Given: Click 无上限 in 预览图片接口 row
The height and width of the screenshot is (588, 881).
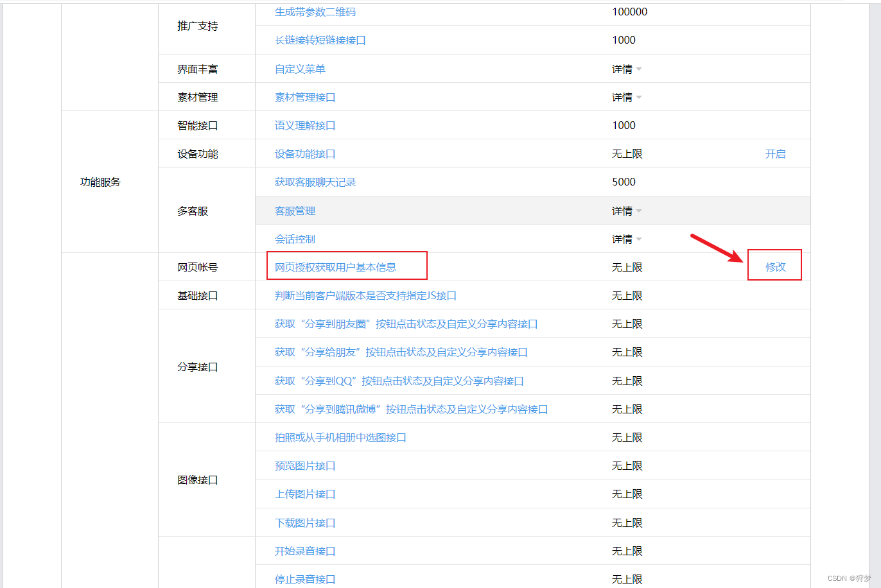Looking at the screenshot, I should (627, 466).
